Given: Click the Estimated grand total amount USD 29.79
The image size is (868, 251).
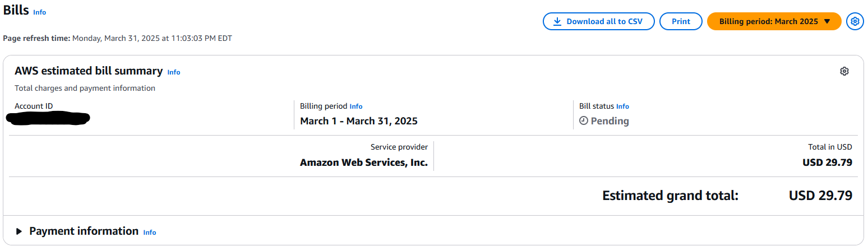Looking at the screenshot, I should [x=820, y=196].
